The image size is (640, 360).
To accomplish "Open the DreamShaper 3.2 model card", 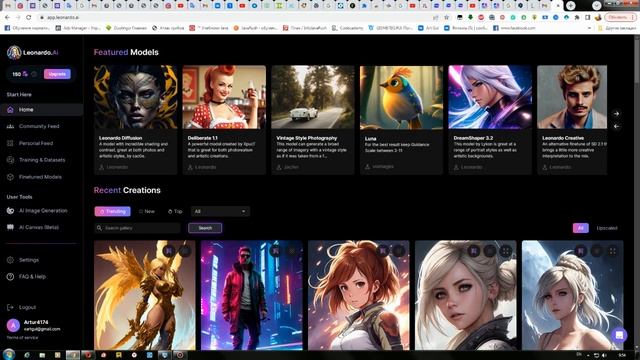I will [x=490, y=120].
